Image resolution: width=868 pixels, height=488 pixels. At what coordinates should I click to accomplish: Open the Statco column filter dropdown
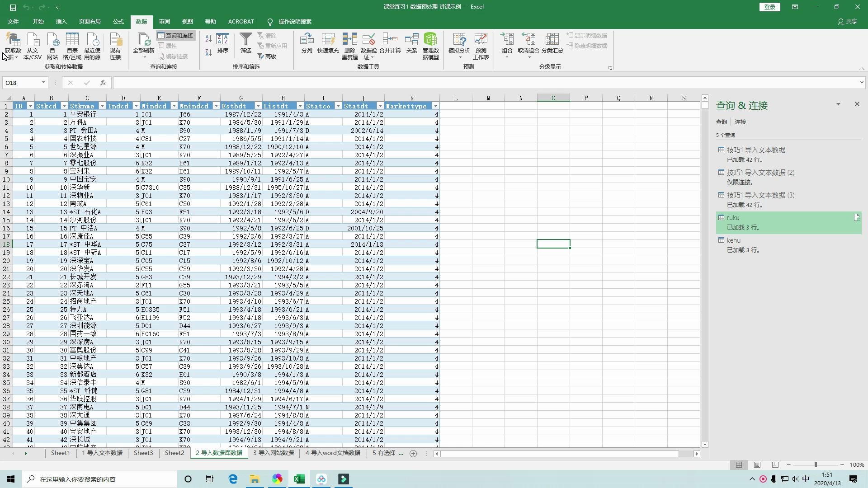coord(338,105)
